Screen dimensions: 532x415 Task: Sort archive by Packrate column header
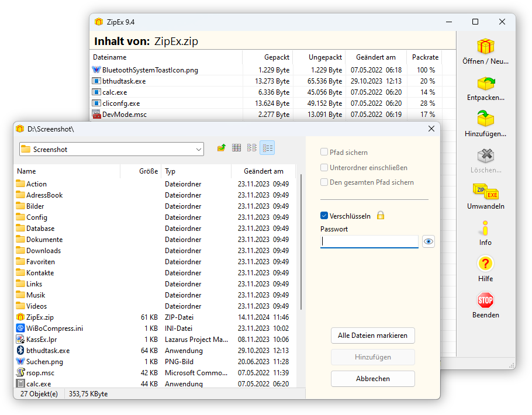(x=424, y=57)
